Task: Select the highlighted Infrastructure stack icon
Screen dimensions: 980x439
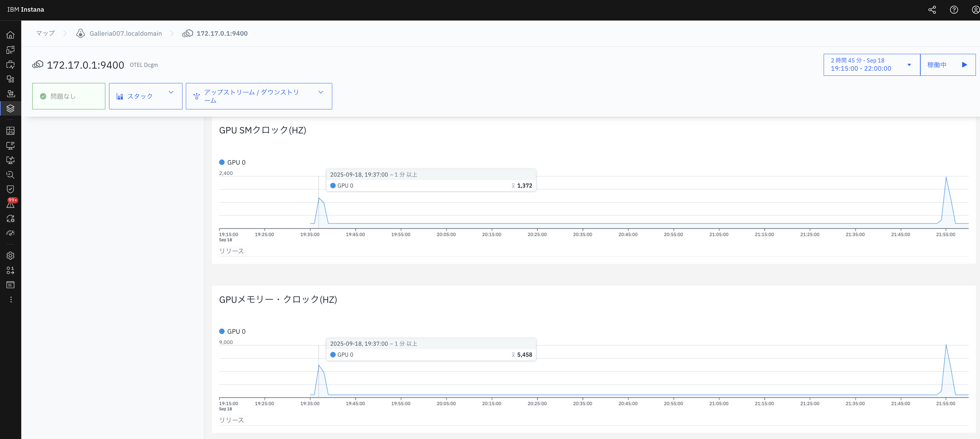Action: (11, 108)
